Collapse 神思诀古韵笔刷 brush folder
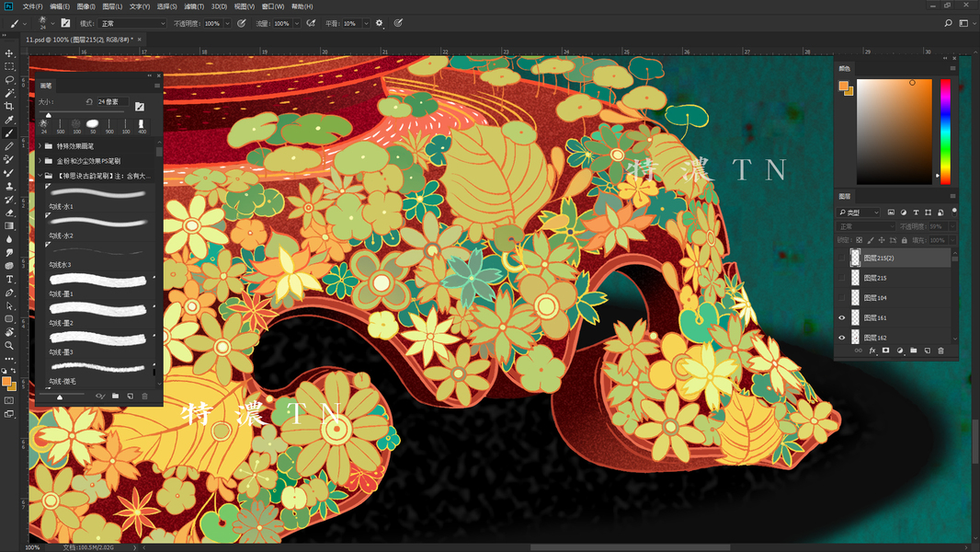This screenshot has height=552, width=980. [x=40, y=176]
